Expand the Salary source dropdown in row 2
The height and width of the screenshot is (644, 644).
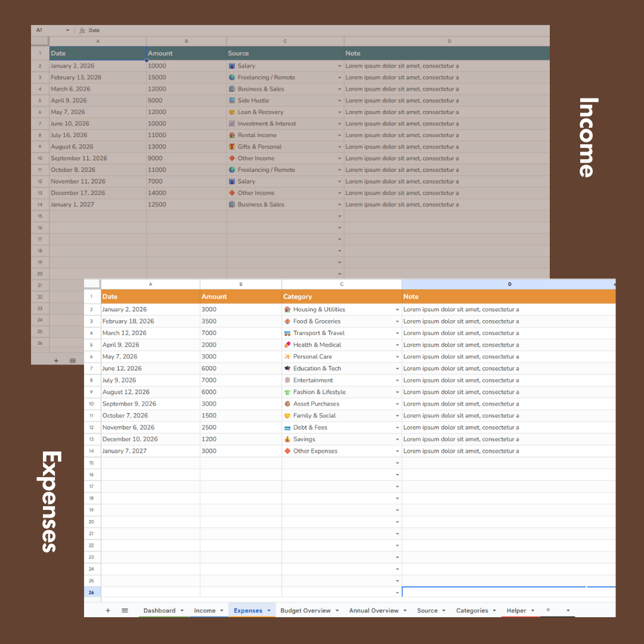pos(340,66)
